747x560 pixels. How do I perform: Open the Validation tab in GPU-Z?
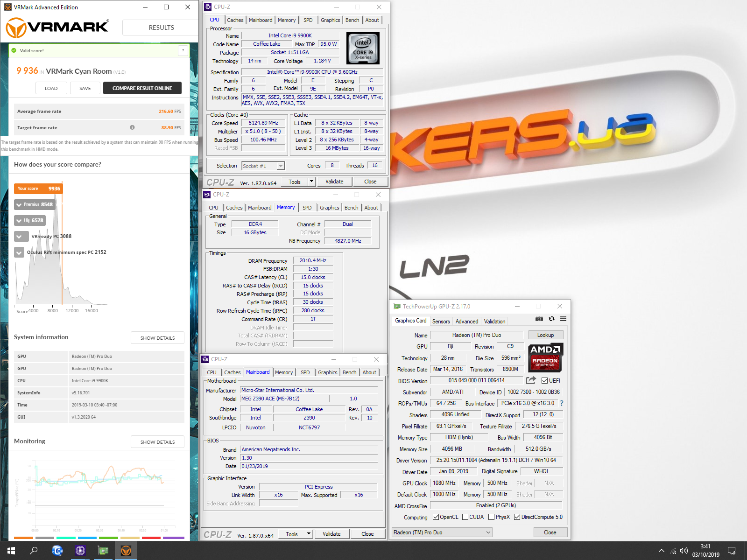(494, 322)
